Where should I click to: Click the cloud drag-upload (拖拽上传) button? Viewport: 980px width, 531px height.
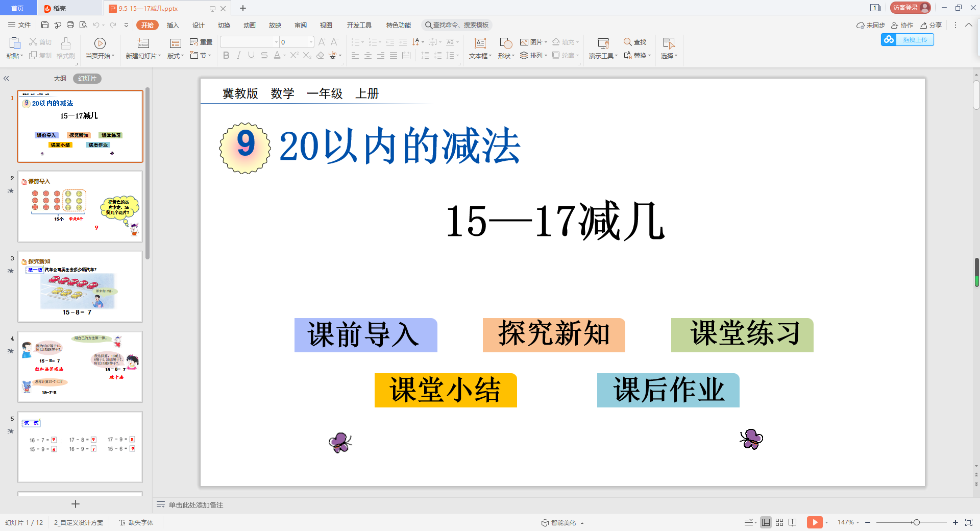(908, 40)
